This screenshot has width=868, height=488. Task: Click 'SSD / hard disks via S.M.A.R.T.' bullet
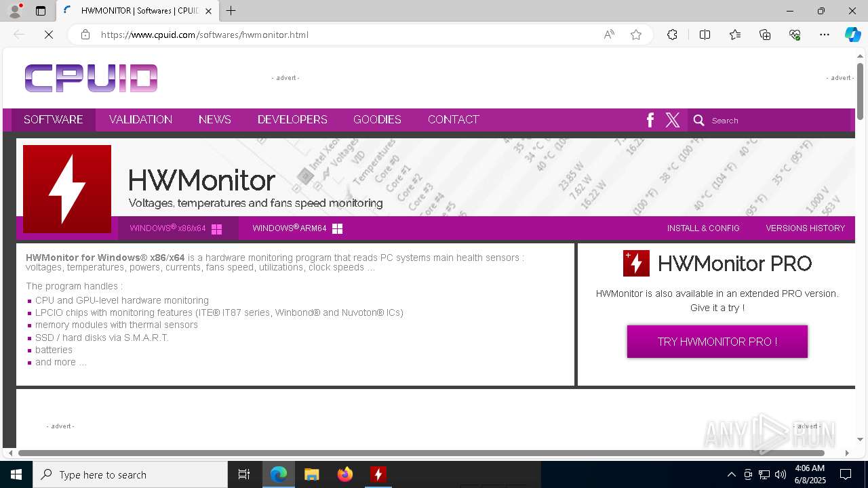102,338
